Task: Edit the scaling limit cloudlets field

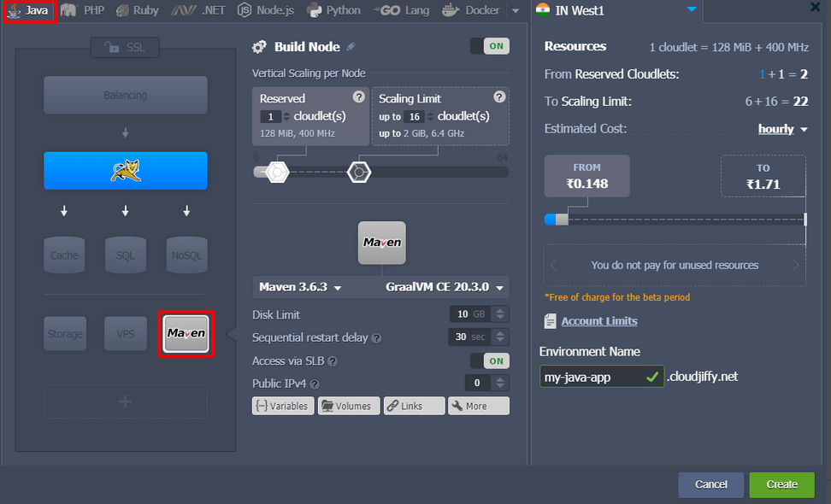Action: coord(415,116)
